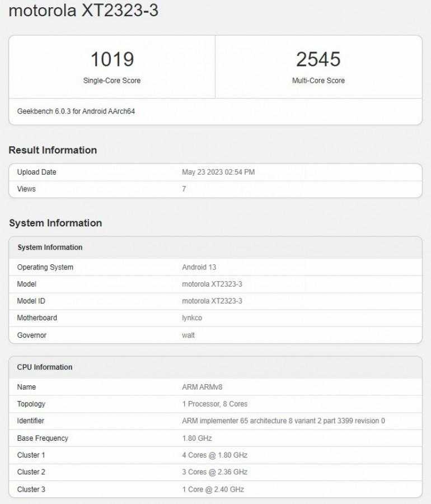This screenshot has height=504, width=431.
Task: Click the Model value motorola XT2323-3
Action: click(212, 284)
